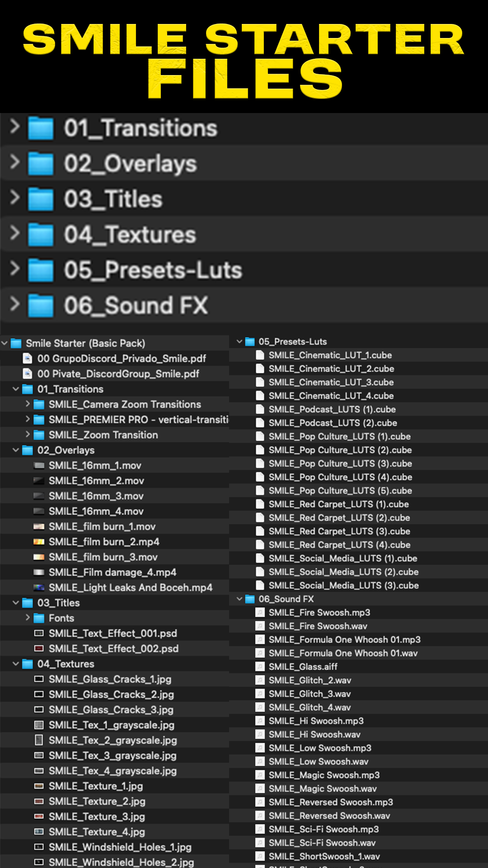Click the large 05_Presets-Luts folder icon
Image resolution: width=488 pixels, height=868 pixels.
point(41,270)
